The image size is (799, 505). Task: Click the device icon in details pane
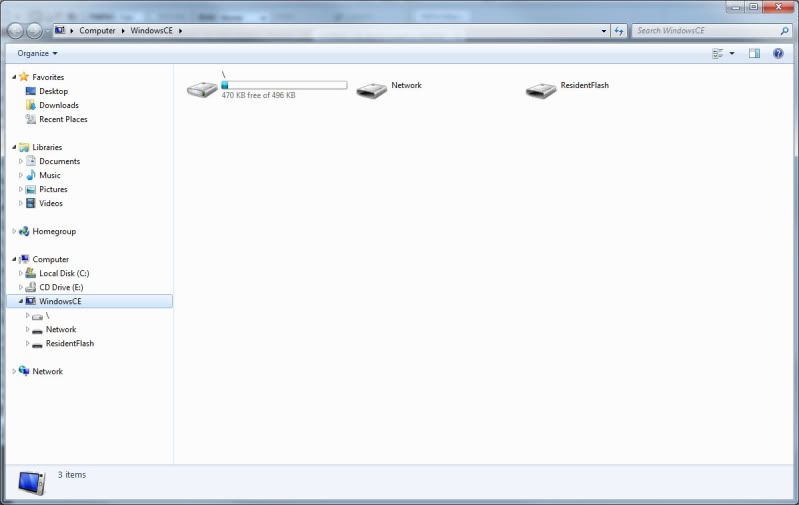(32, 482)
